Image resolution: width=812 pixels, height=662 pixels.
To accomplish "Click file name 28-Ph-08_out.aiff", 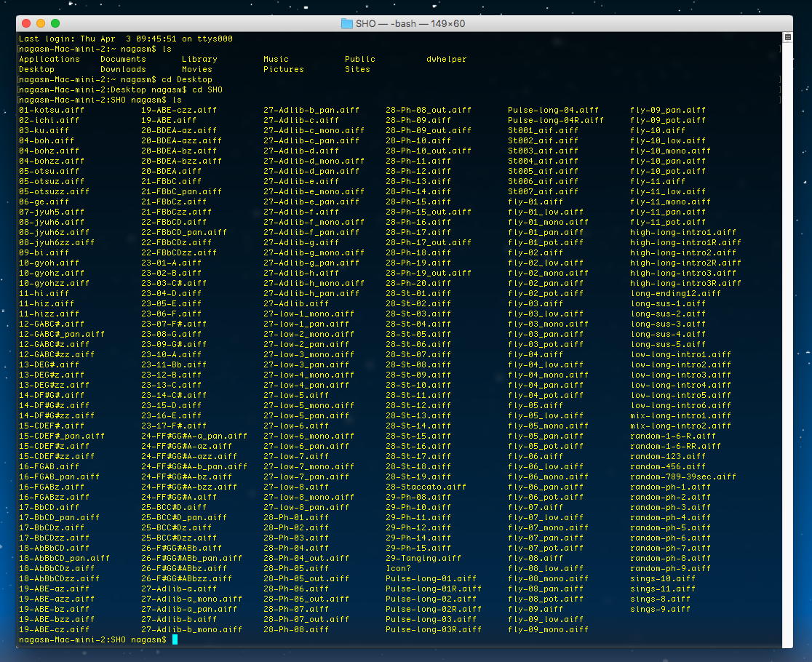I will click(429, 110).
